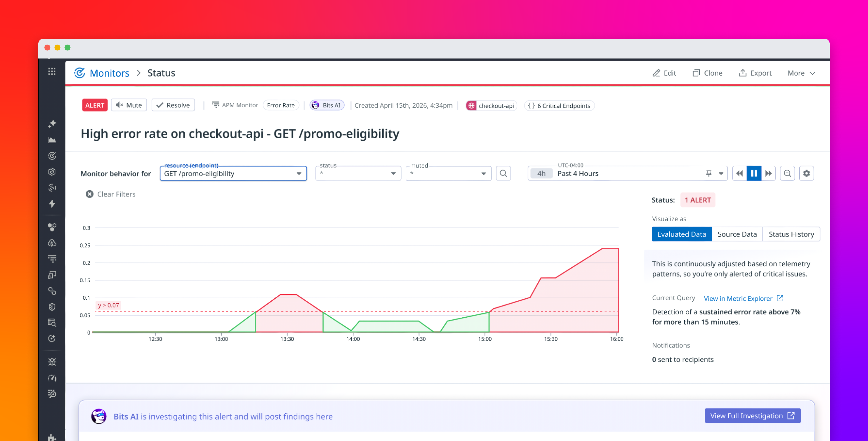Image resolution: width=868 pixels, height=441 pixels.
Task: Click the lightning bolt sidebar icon
Action: [x=52, y=204]
